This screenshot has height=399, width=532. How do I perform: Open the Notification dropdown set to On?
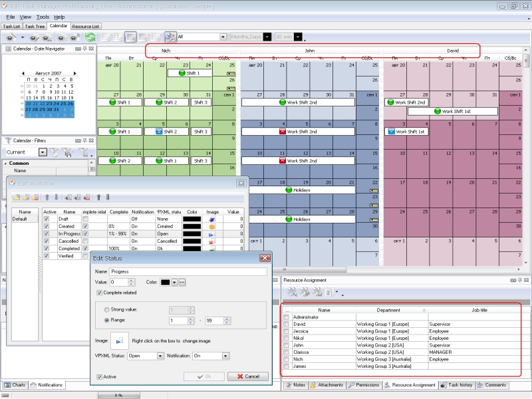225,356
